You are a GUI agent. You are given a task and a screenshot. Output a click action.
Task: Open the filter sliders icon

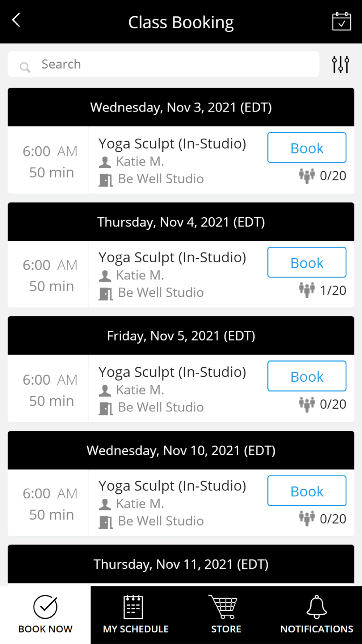coord(340,64)
